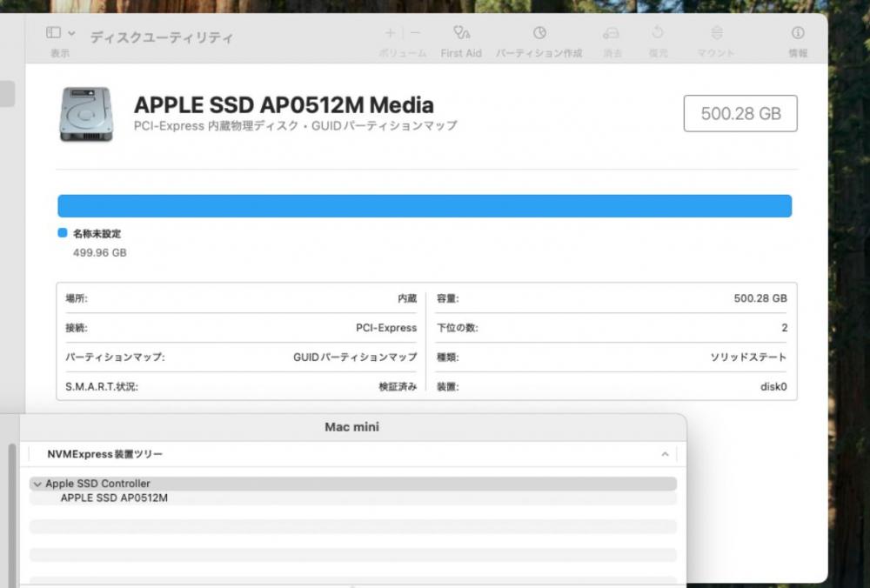Toggle the chevron at the right of the NVMExpress header

coord(665,454)
